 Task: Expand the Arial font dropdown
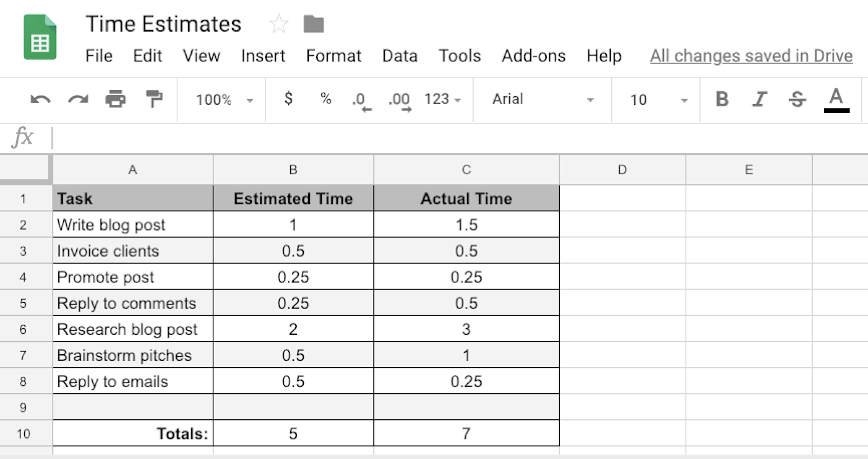(x=542, y=99)
